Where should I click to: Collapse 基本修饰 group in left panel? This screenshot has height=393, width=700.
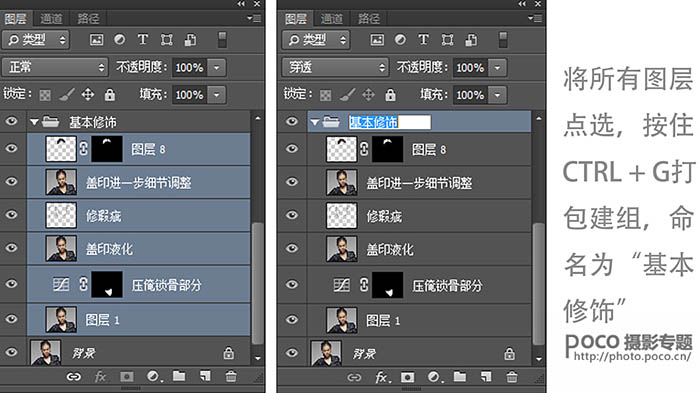click(34, 121)
